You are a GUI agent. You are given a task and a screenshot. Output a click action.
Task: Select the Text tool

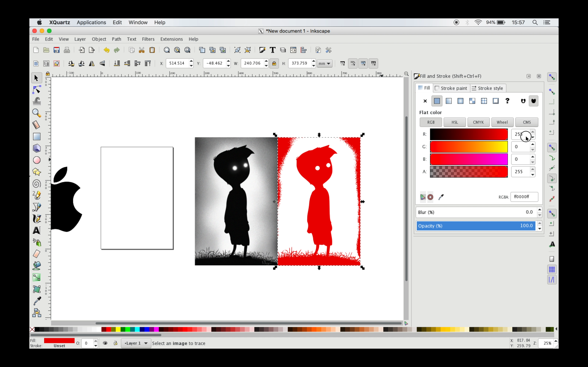point(37,230)
